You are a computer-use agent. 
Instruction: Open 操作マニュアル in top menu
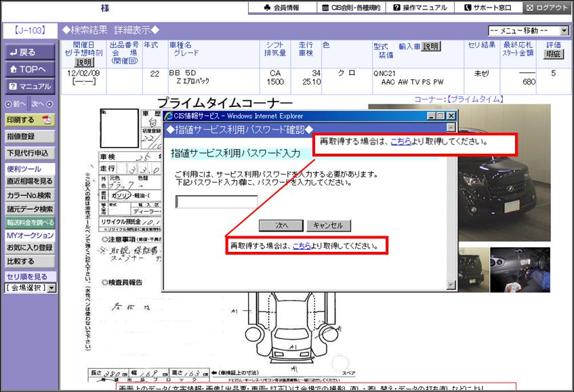[x=420, y=7]
